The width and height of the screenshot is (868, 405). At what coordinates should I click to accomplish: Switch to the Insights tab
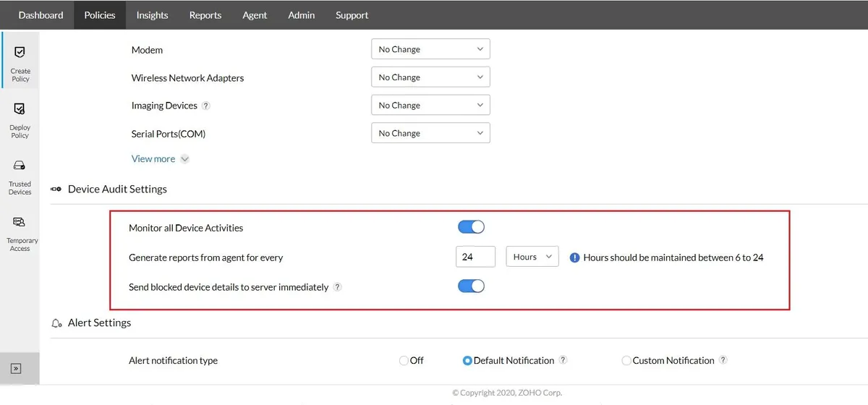coord(152,15)
